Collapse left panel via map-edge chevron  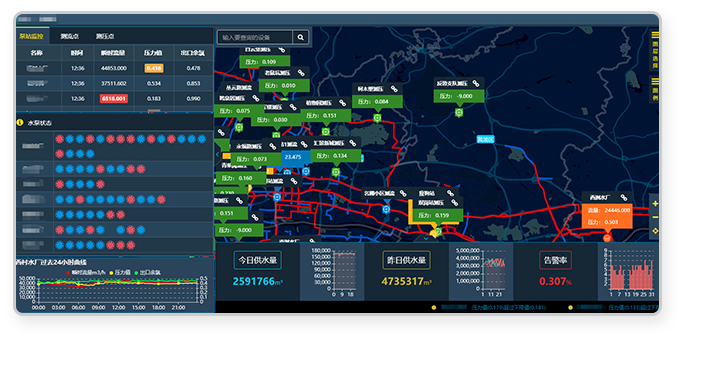217,155
